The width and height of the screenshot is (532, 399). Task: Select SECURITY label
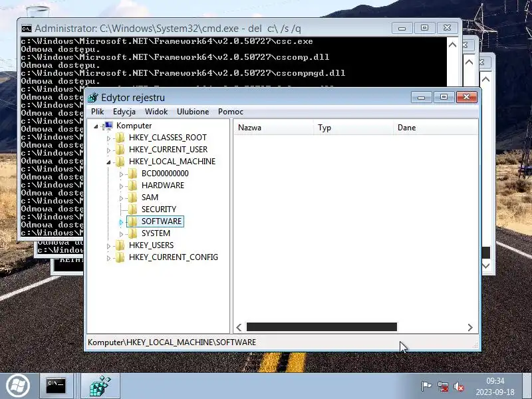click(159, 209)
